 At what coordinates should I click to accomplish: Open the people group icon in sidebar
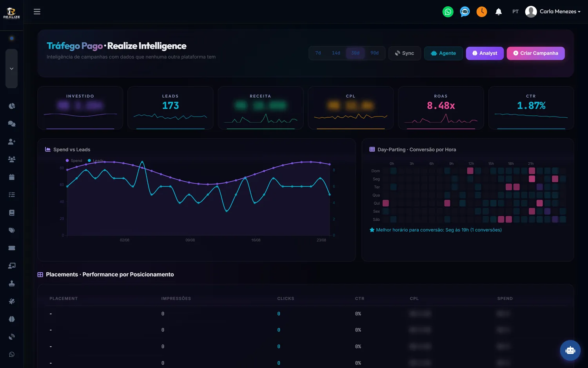point(12,159)
